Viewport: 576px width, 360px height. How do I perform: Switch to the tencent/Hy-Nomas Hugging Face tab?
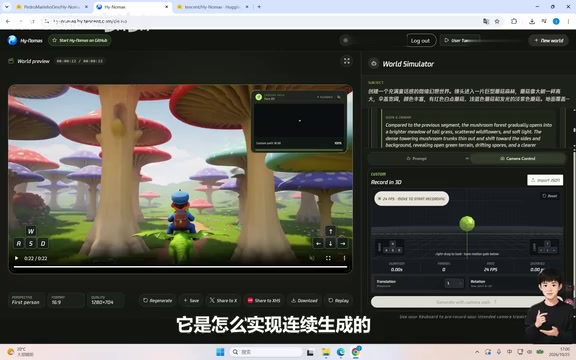[x=212, y=7]
